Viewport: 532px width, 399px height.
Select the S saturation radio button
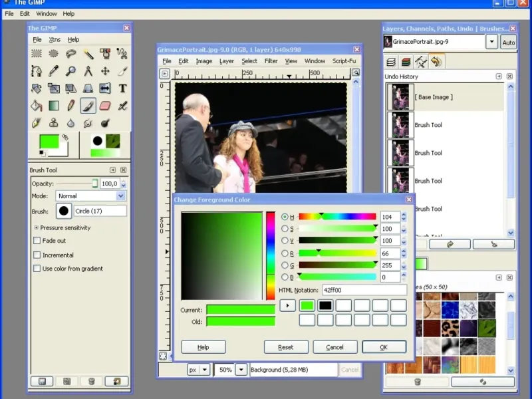click(285, 229)
